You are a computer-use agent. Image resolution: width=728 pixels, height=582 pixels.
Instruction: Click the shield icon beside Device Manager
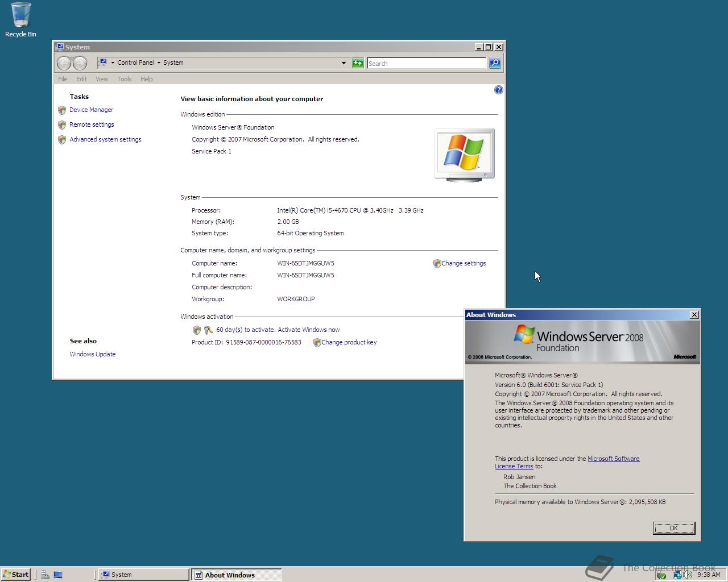point(62,110)
